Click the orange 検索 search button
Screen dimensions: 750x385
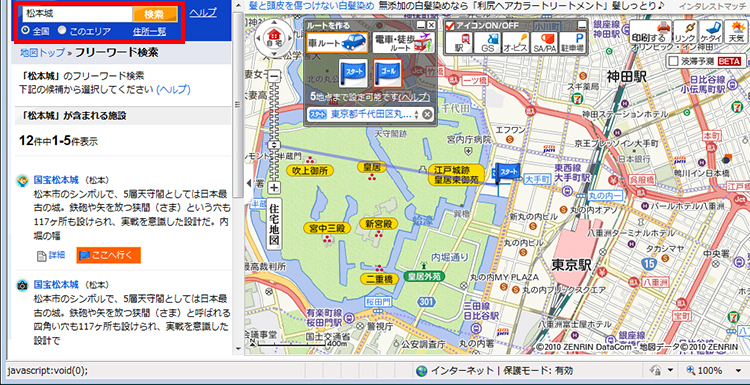click(155, 14)
